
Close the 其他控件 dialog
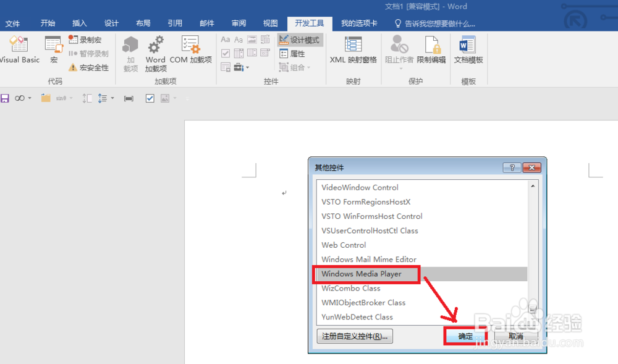(531, 168)
